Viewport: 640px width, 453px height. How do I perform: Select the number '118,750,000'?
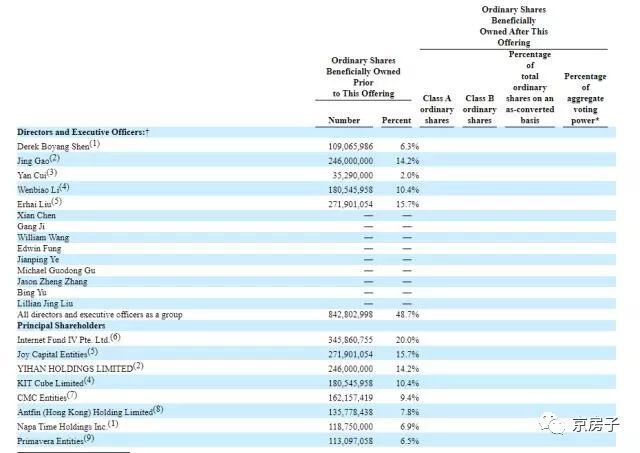click(351, 427)
